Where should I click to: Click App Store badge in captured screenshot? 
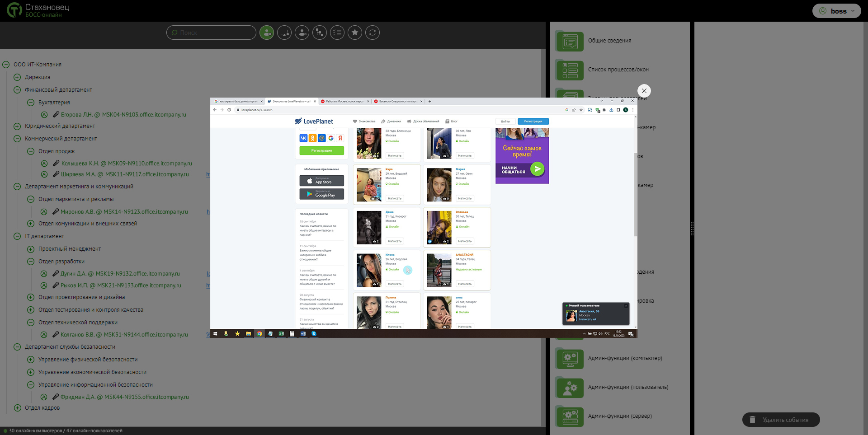321,181
